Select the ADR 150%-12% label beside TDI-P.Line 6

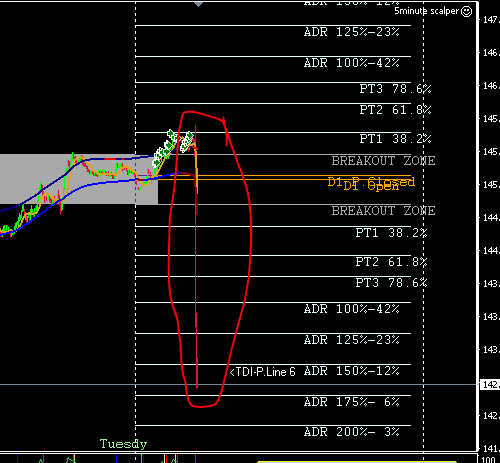point(352,371)
